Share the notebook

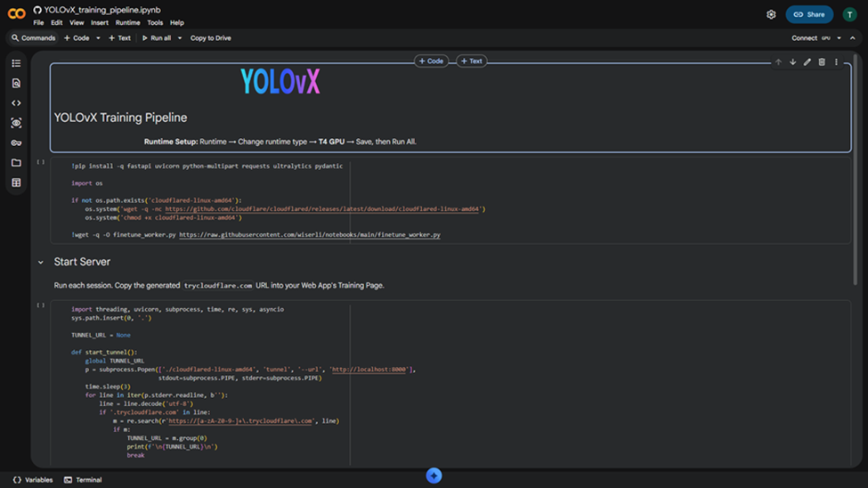(x=809, y=14)
